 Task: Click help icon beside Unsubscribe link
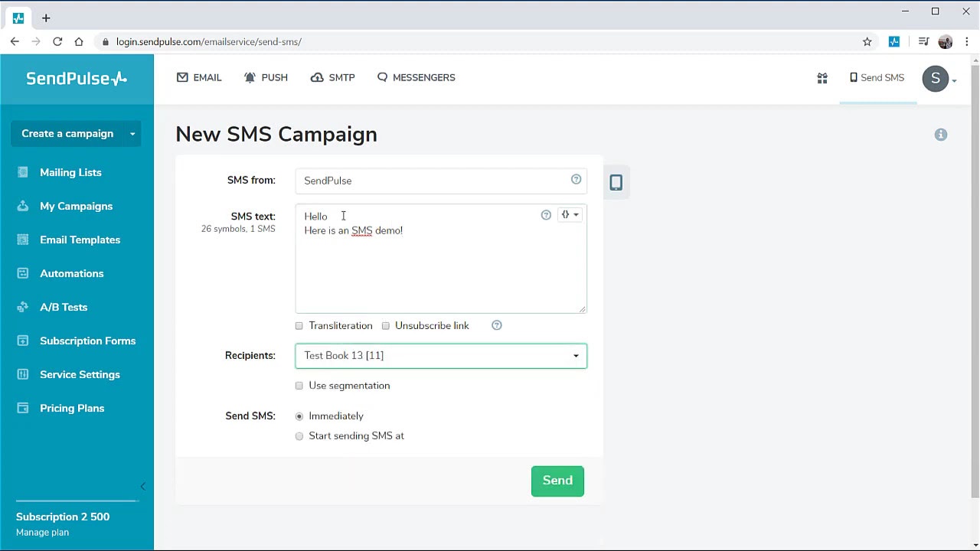click(x=497, y=325)
